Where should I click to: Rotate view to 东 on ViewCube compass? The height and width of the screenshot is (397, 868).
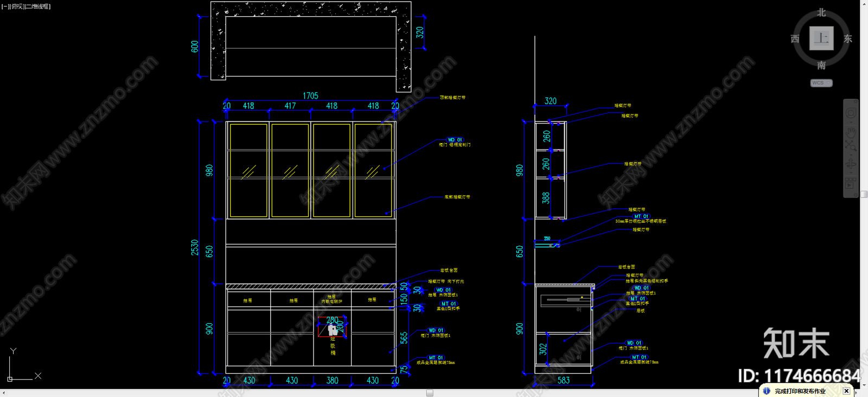pos(847,39)
